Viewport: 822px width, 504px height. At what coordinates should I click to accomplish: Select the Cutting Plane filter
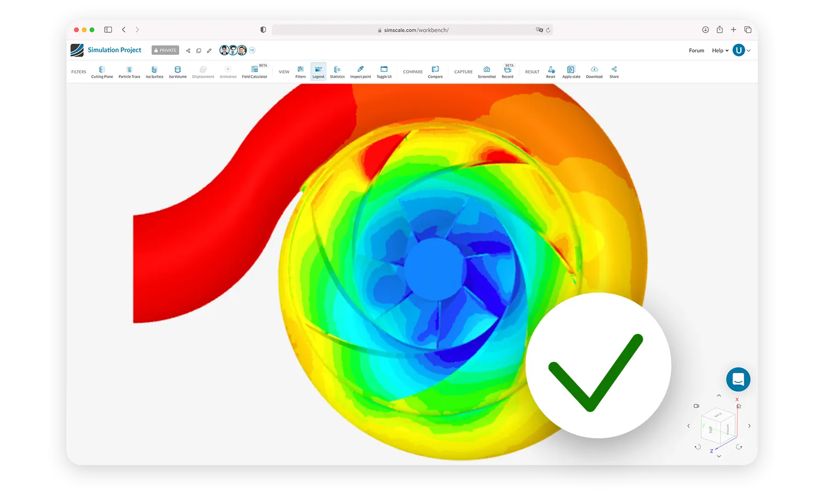[102, 72]
